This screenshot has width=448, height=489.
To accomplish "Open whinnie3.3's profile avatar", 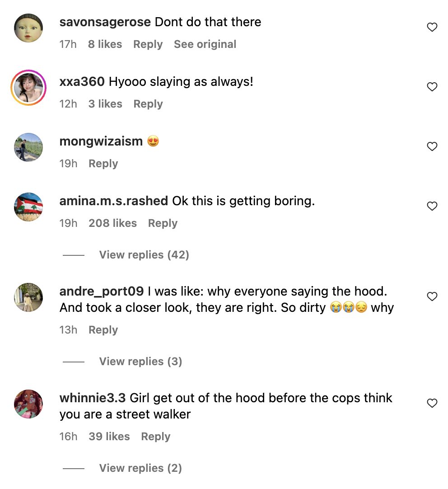I will 28,404.
